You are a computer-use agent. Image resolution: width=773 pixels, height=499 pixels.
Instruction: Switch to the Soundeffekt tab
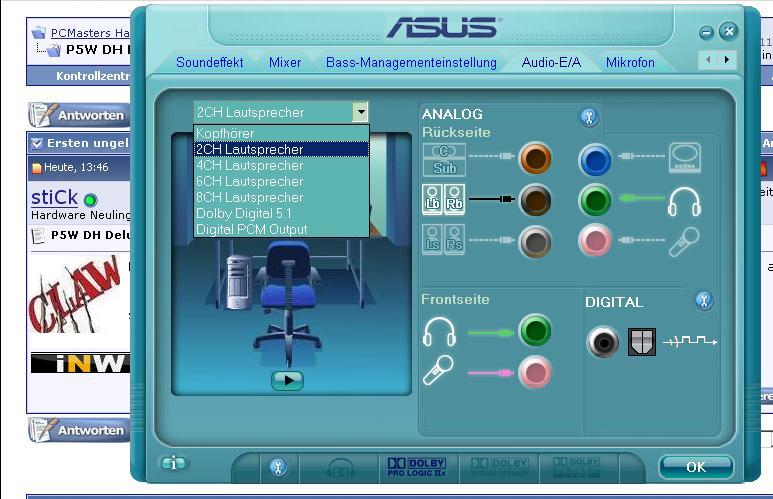210,63
